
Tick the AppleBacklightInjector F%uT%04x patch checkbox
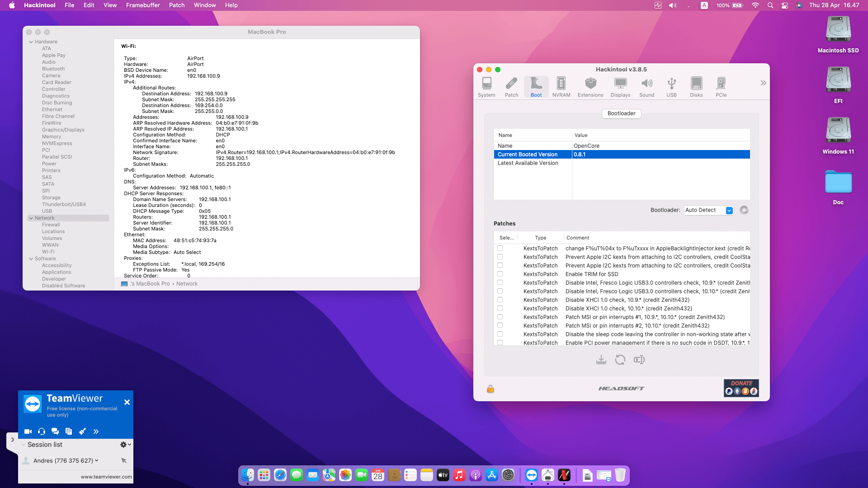click(x=500, y=248)
